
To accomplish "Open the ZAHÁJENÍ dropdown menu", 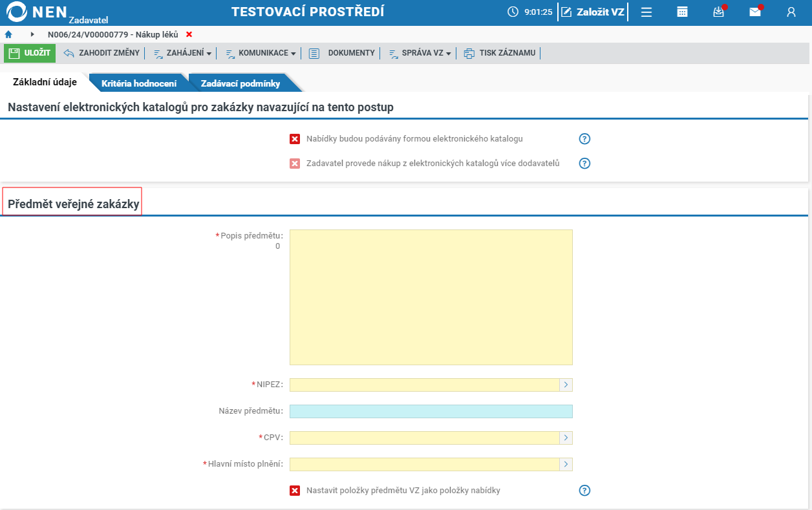I will click(x=182, y=53).
